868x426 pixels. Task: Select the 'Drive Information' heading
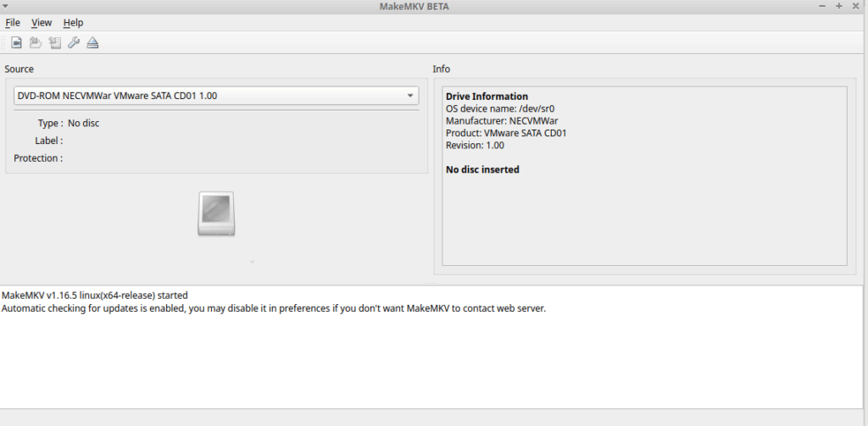point(487,97)
